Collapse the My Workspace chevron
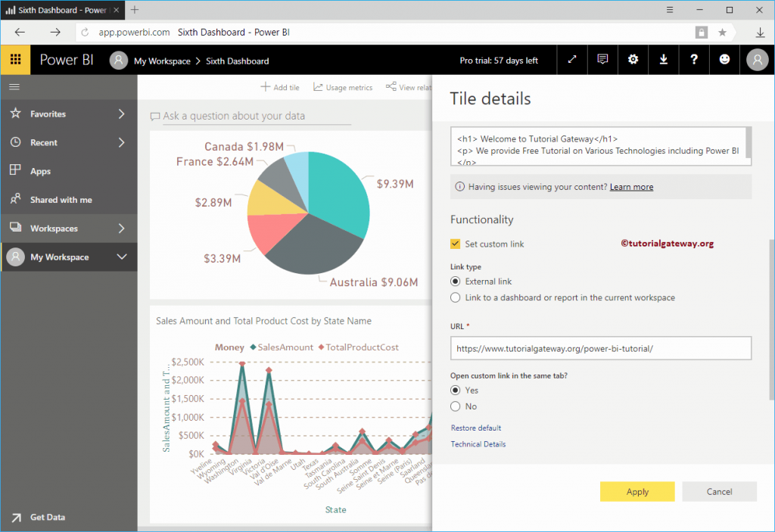This screenshot has width=775, height=532. (x=122, y=257)
